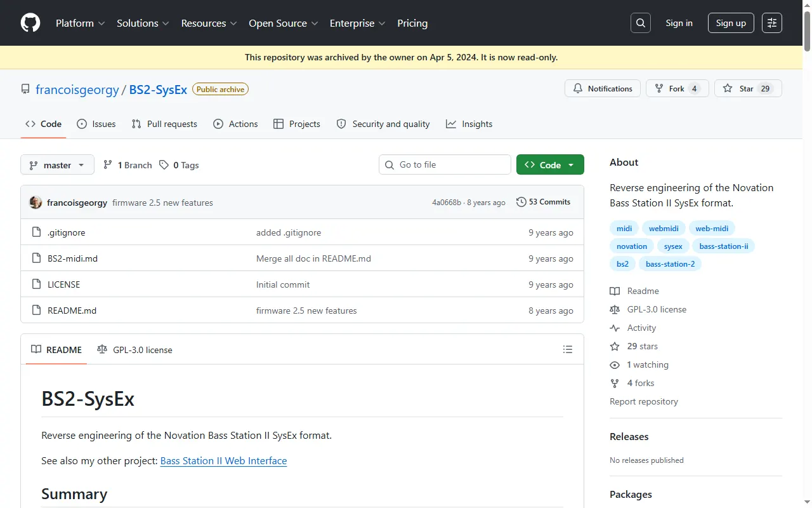Expand the Solutions menu
The width and height of the screenshot is (812, 508).
pos(143,23)
